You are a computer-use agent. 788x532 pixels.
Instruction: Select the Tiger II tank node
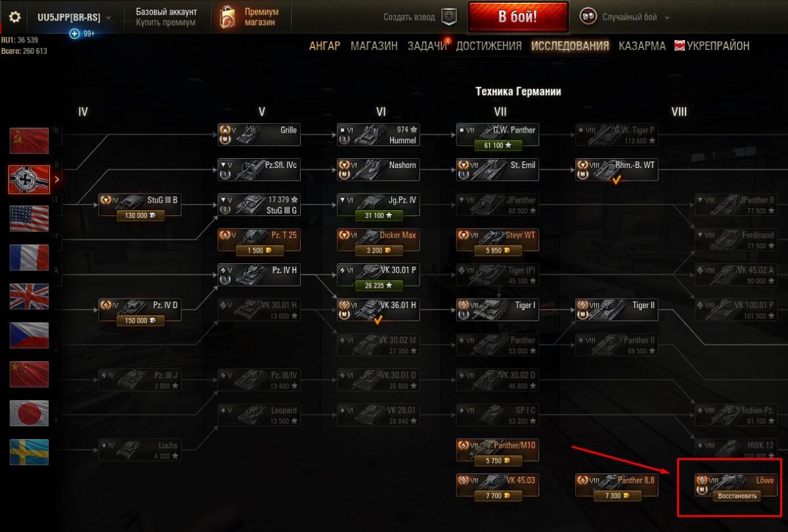pos(617,309)
